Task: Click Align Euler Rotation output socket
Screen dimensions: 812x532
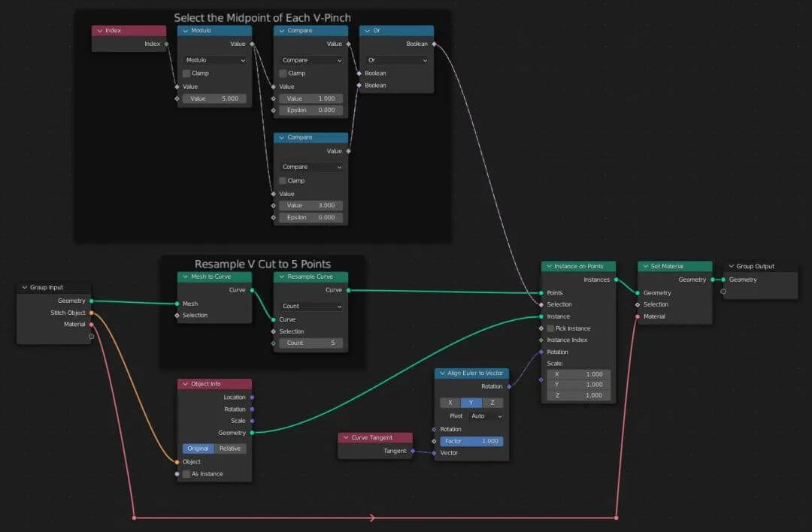Action: [509, 386]
